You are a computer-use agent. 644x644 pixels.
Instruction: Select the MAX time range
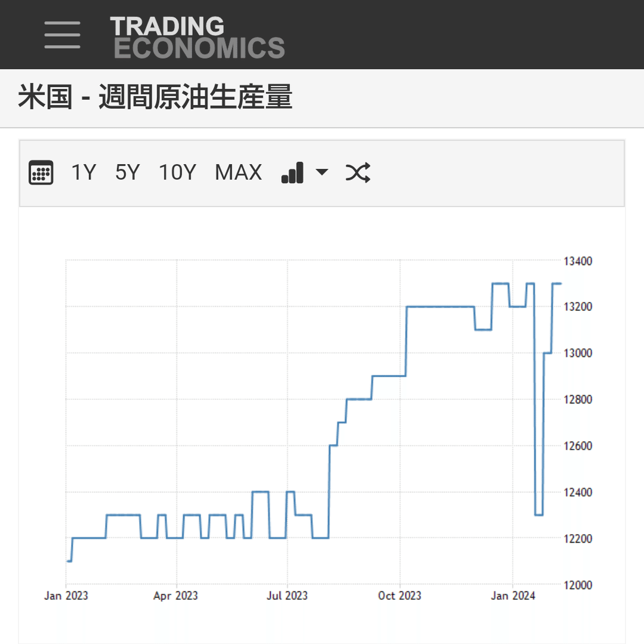pos(238,172)
